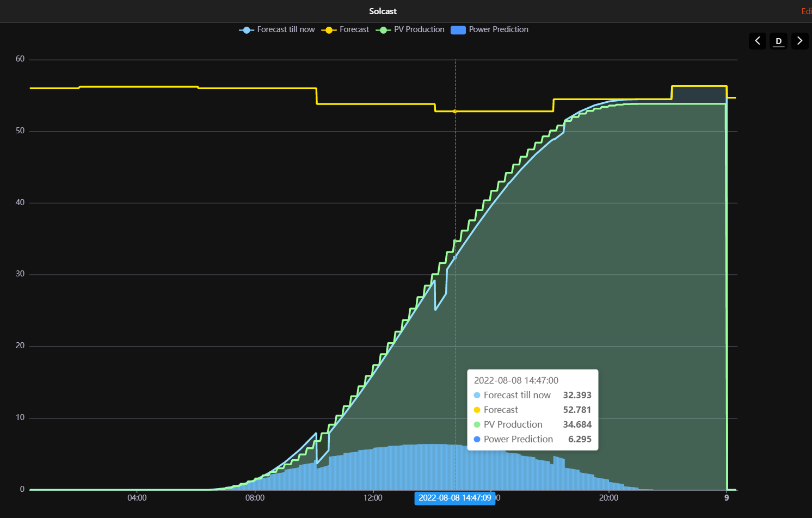Click the 2022-08-08 14:47:09 axis time label

[x=454, y=498]
